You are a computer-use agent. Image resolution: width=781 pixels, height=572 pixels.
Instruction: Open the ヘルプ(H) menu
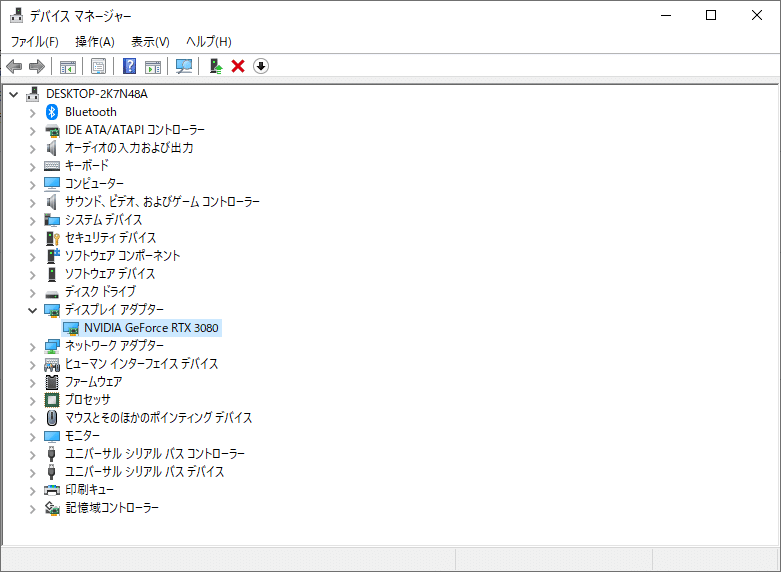[x=209, y=42]
